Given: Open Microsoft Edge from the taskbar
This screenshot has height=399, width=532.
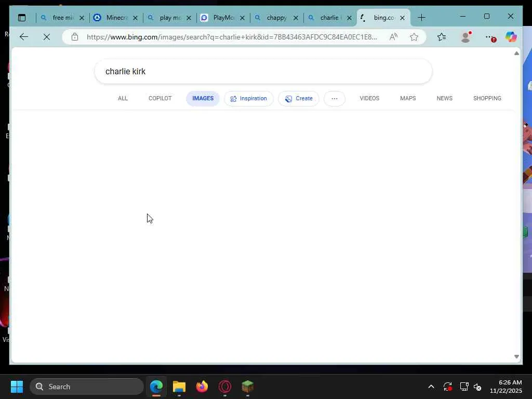Looking at the screenshot, I should point(156,387).
